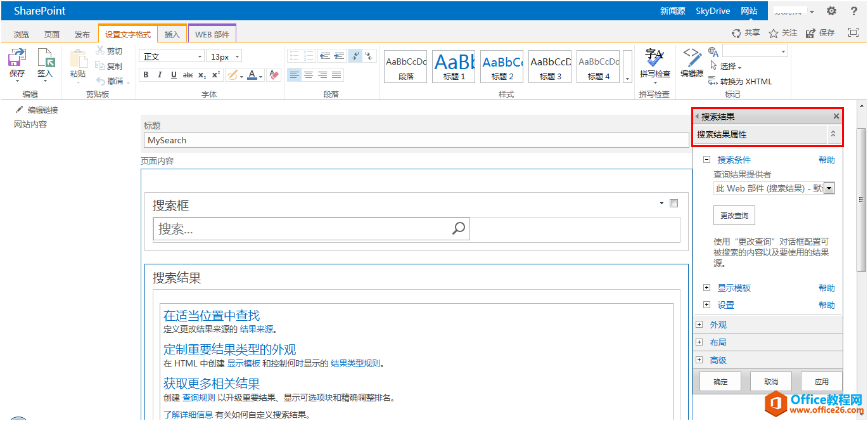Copy selection with 复制
The width and height of the screenshot is (868, 421).
point(109,66)
